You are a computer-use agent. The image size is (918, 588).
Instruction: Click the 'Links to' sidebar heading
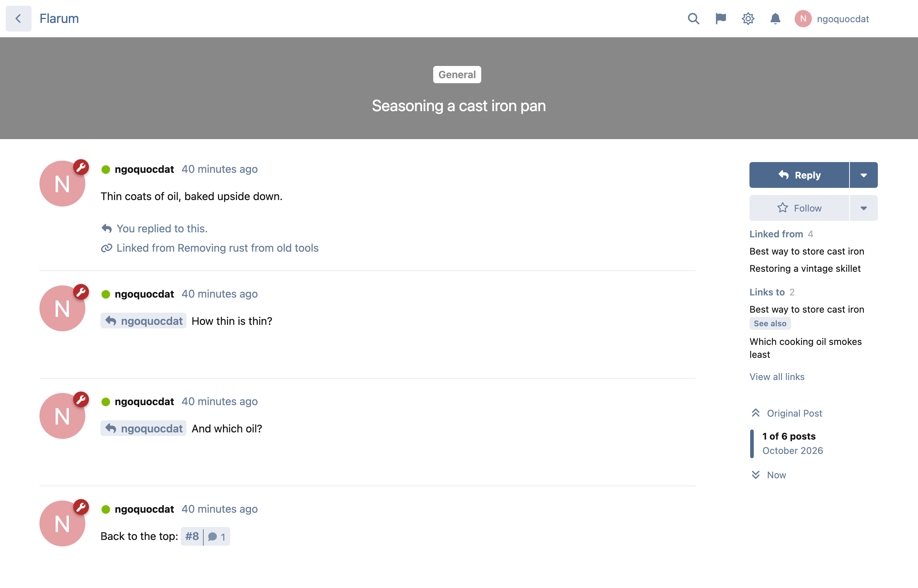[767, 292]
